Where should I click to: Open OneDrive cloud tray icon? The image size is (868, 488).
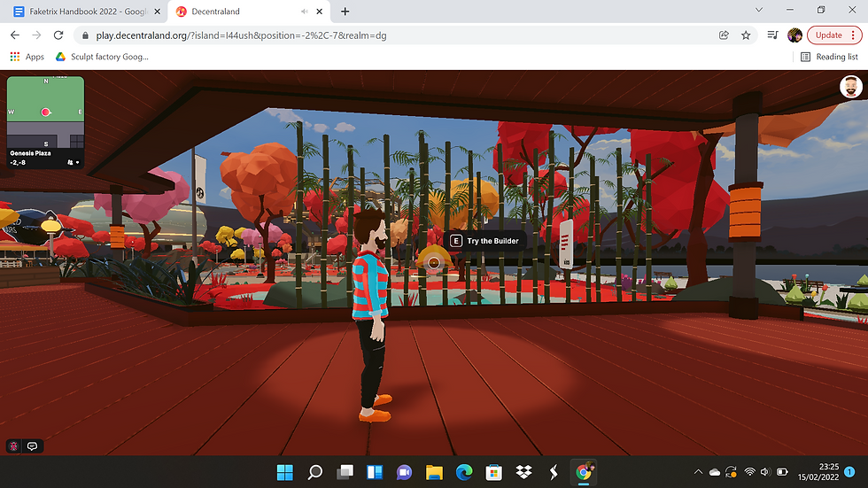click(715, 472)
